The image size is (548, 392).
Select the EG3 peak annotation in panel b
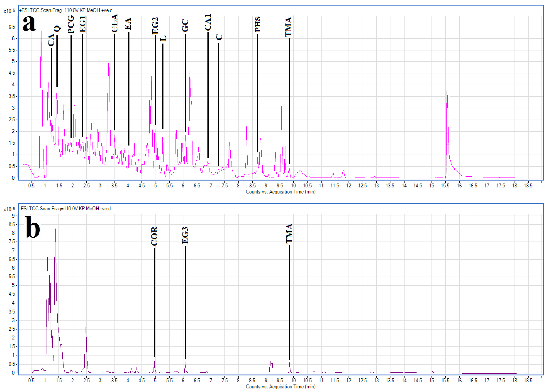pyautogui.click(x=185, y=235)
